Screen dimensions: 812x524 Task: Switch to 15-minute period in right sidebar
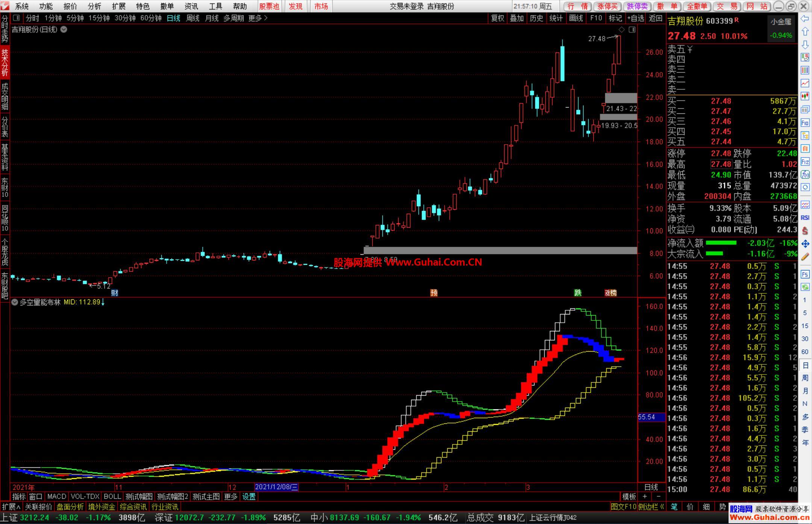click(805, 326)
